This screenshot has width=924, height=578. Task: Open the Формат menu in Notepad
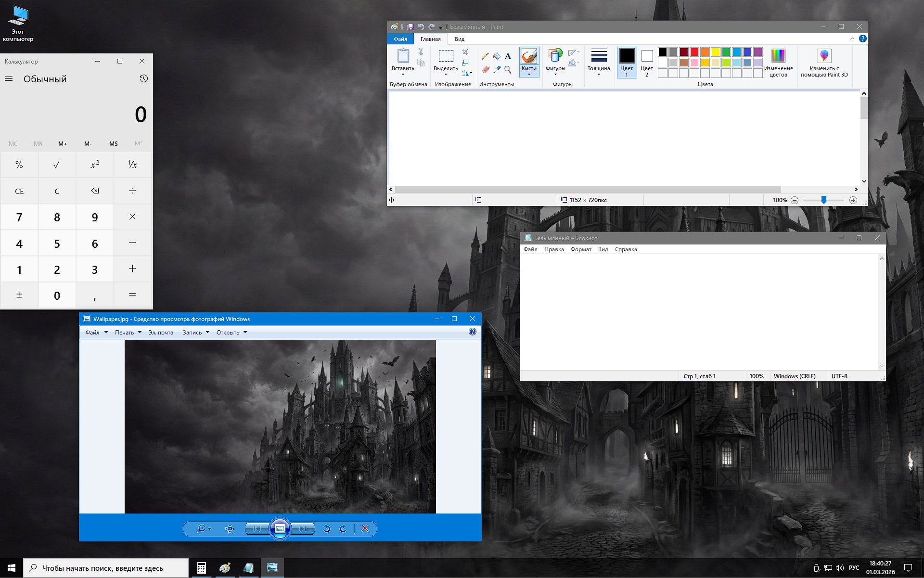[x=581, y=249]
